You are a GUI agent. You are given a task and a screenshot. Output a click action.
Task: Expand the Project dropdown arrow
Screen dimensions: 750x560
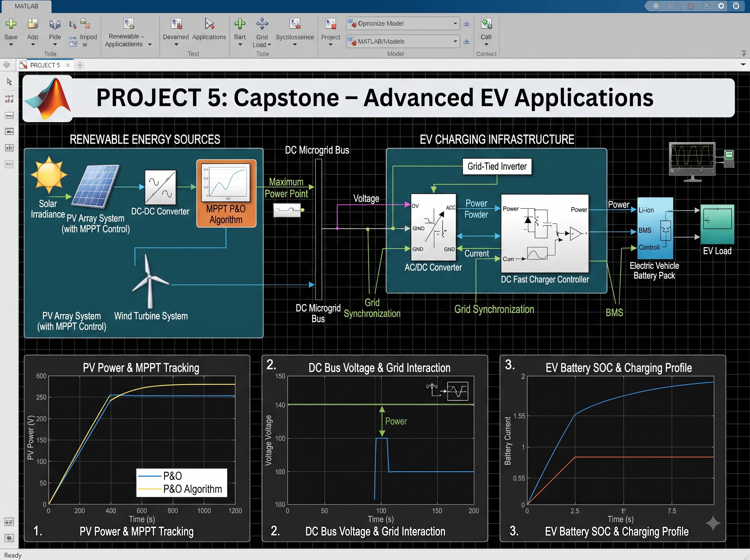[x=330, y=45]
